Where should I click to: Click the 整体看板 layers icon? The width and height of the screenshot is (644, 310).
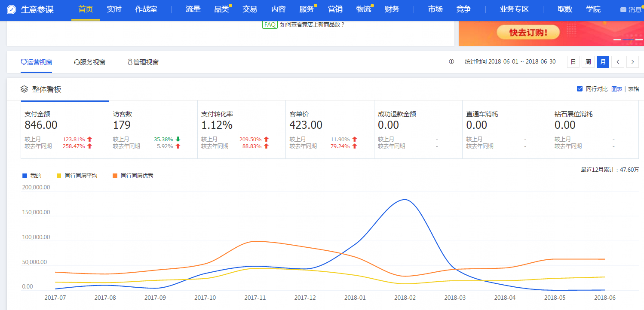25,89
